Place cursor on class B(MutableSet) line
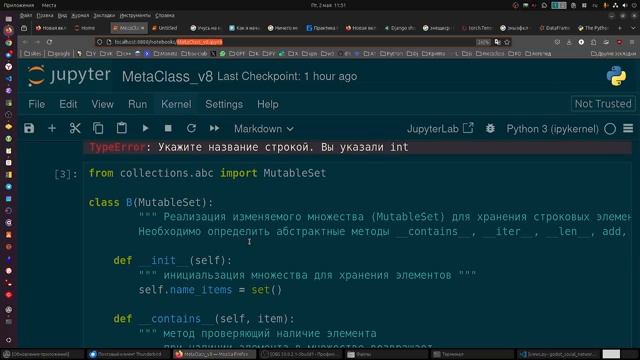Image resolution: width=640 pixels, height=360 pixels. pyautogui.click(x=151, y=202)
